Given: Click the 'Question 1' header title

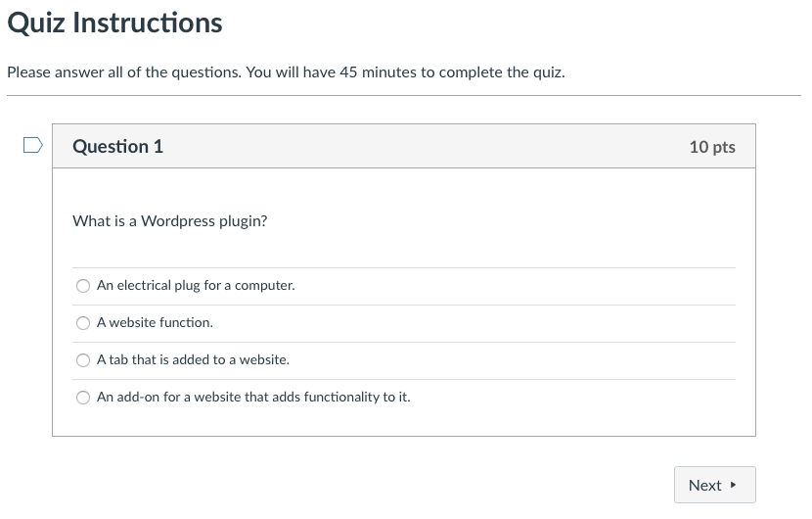Looking at the screenshot, I should tap(117, 146).
